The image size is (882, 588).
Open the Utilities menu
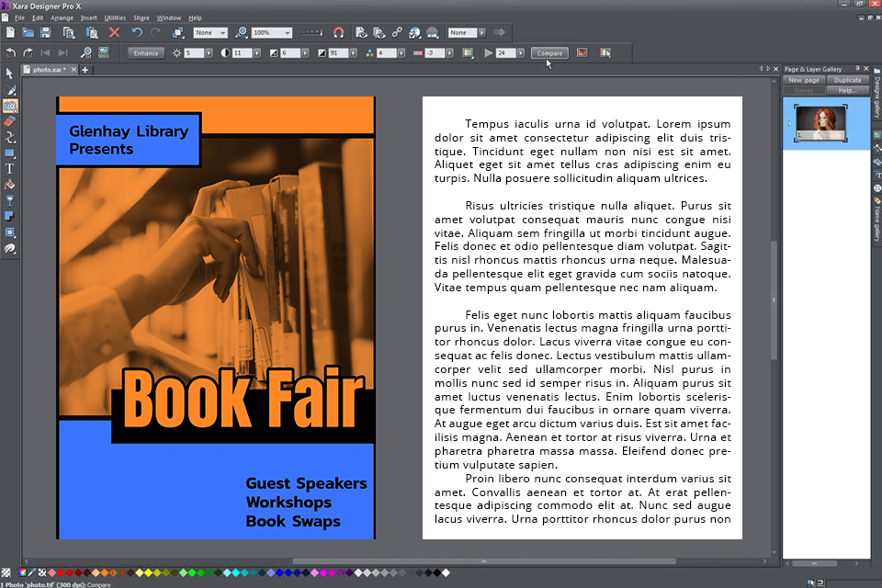pos(115,17)
